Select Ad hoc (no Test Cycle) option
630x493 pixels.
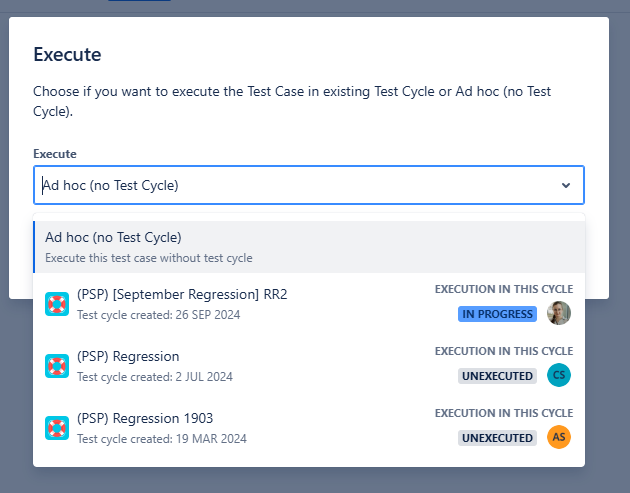pos(113,238)
